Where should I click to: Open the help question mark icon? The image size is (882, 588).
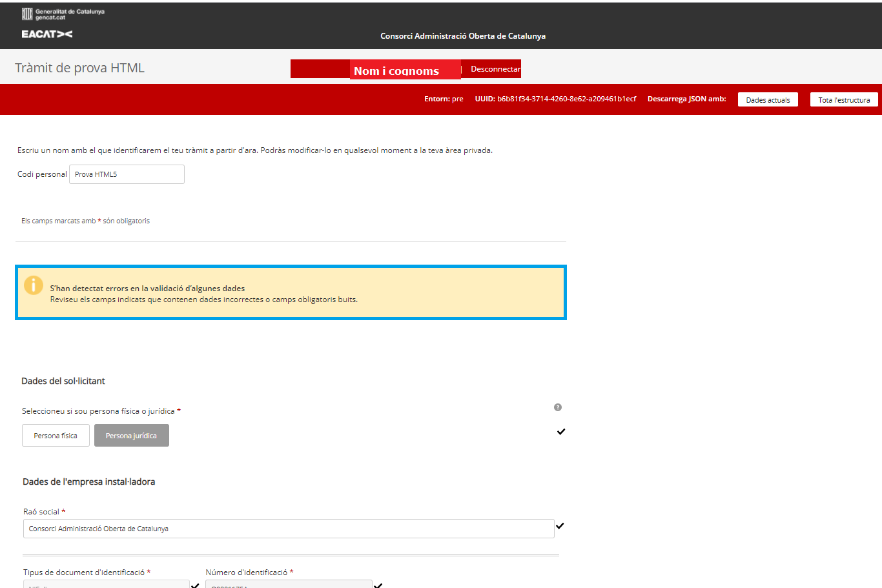pos(558,407)
